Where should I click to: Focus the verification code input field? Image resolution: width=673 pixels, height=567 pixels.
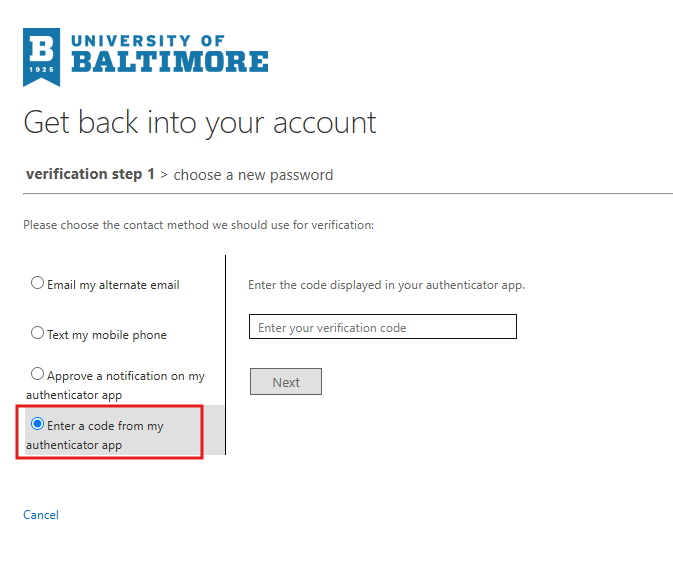coord(383,327)
